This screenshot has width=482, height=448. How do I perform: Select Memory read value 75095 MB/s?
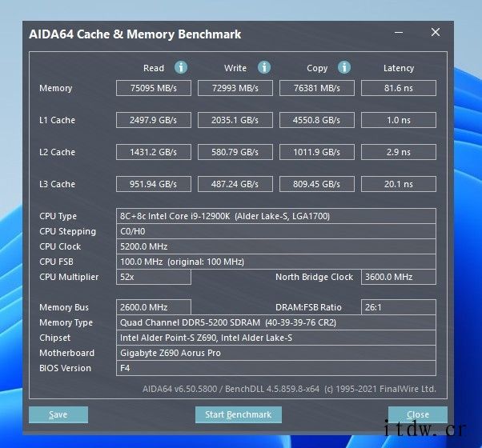[154, 88]
